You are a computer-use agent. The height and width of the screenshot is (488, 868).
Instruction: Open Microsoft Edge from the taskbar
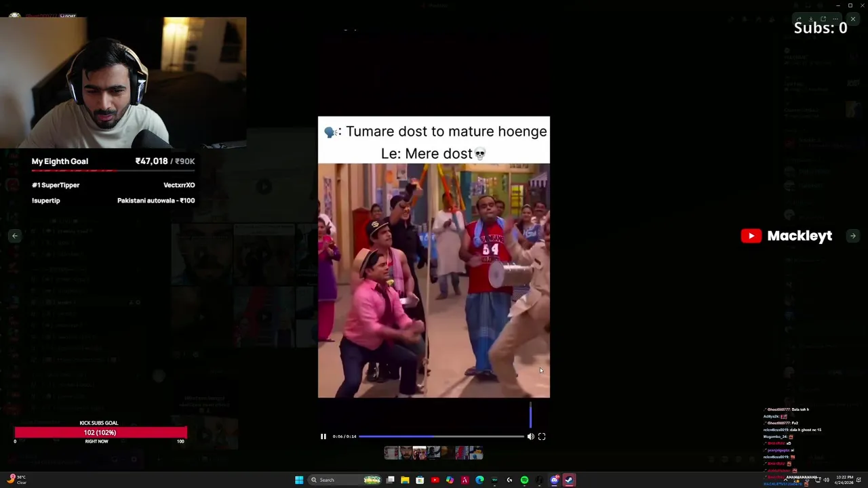[479, 480]
